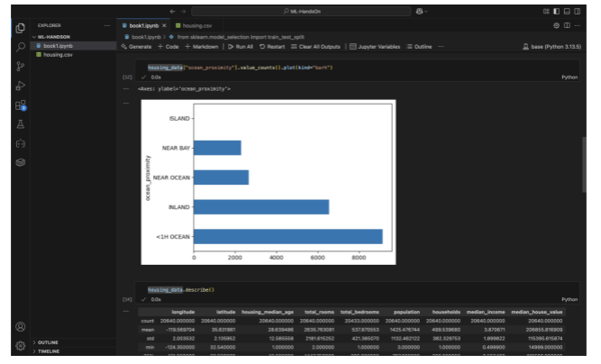Go forward using the navigation arrow
The width and height of the screenshot is (601, 364).
pos(183,12)
